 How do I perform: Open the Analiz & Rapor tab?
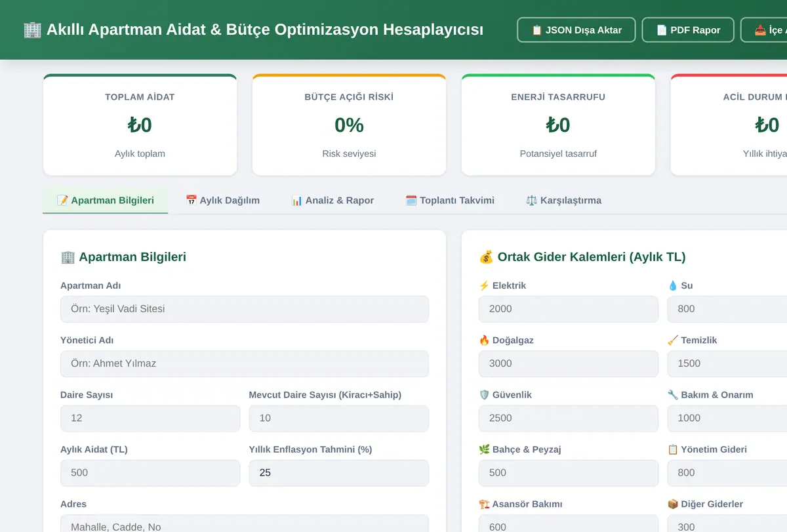[x=333, y=200]
